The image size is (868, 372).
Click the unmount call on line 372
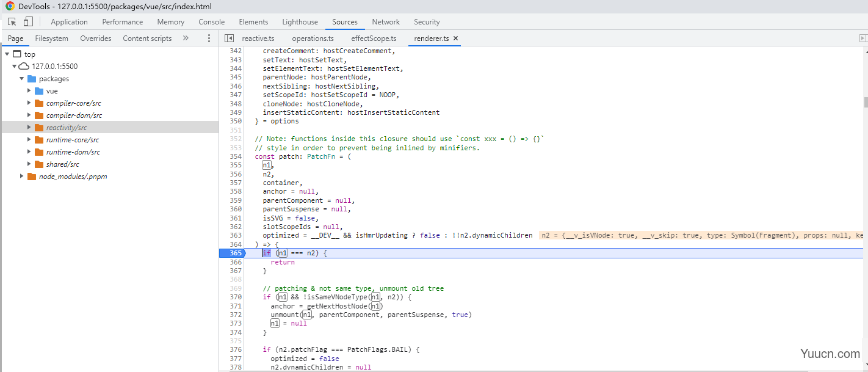(285, 315)
